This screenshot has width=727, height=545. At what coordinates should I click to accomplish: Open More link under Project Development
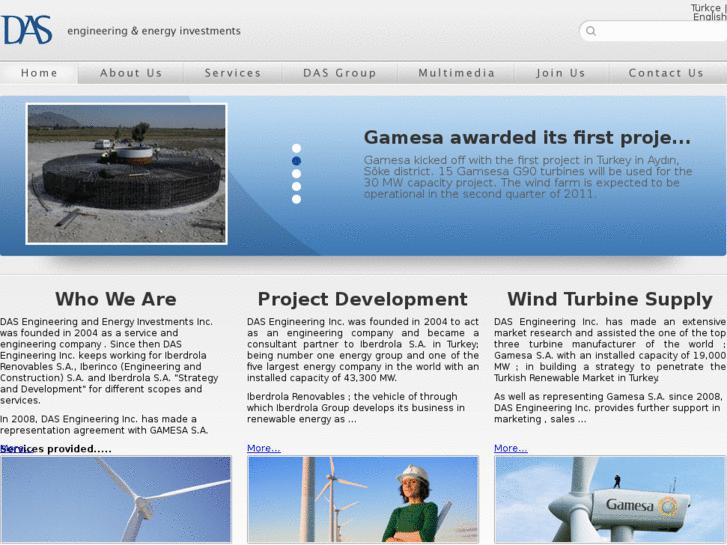coord(263,448)
